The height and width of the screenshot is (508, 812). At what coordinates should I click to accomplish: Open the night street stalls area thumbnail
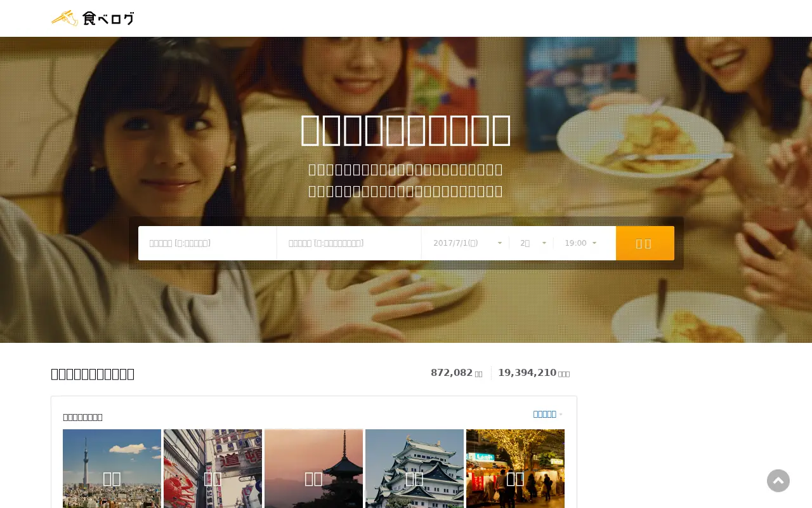click(x=515, y=469)
